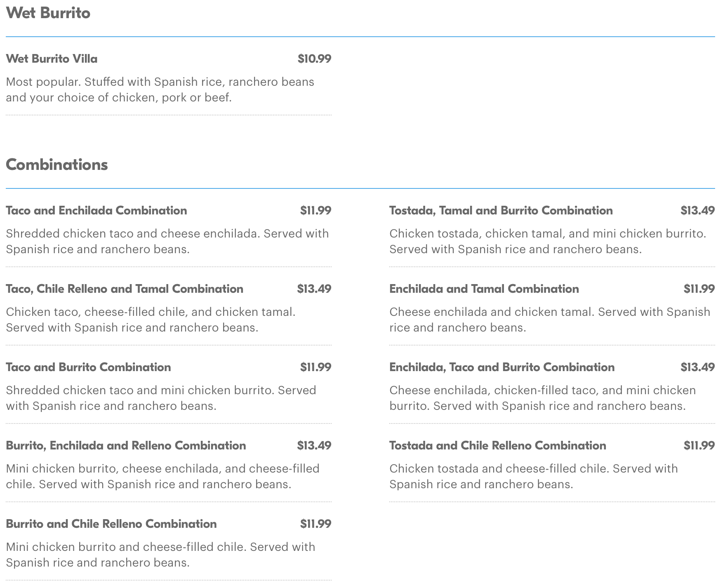Click the price beside Burrito and Chile Relleno Combination
Image resolution: width=725 pixels, height=588 pixels.
[x=315, y=524]
